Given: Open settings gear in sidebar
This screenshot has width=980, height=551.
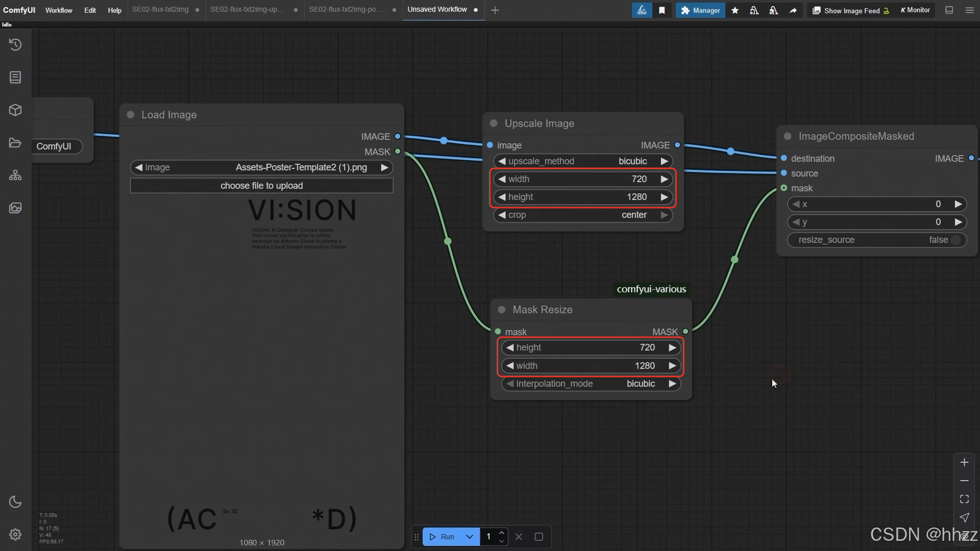Looking at the screenshot, I should [x=15, y=534].
